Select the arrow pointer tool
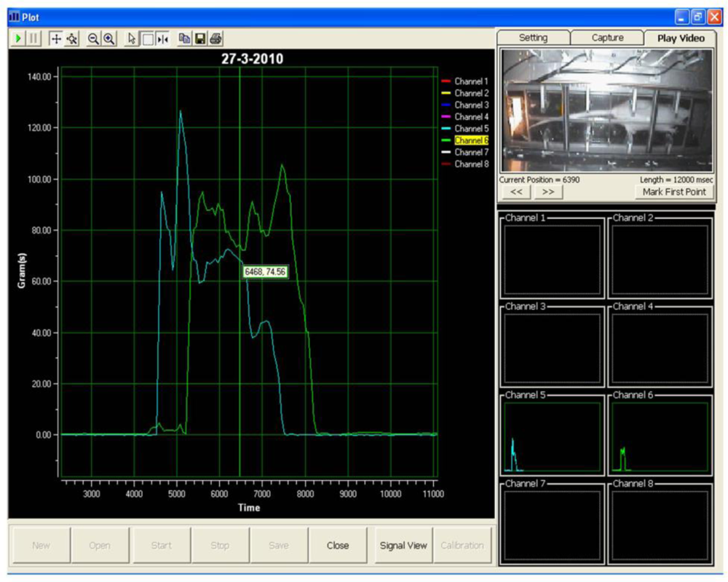Screen dimensions: 728x582 [x=131, y=39]
